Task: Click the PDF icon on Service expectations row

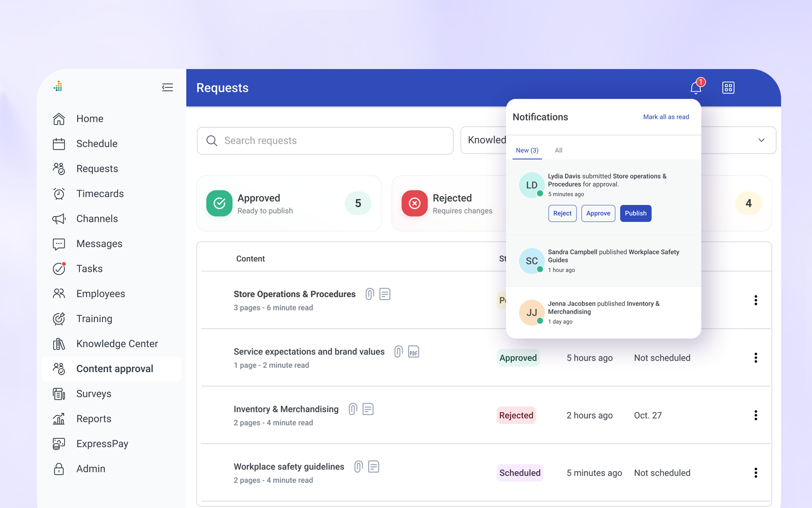Action: pos(413,352)
